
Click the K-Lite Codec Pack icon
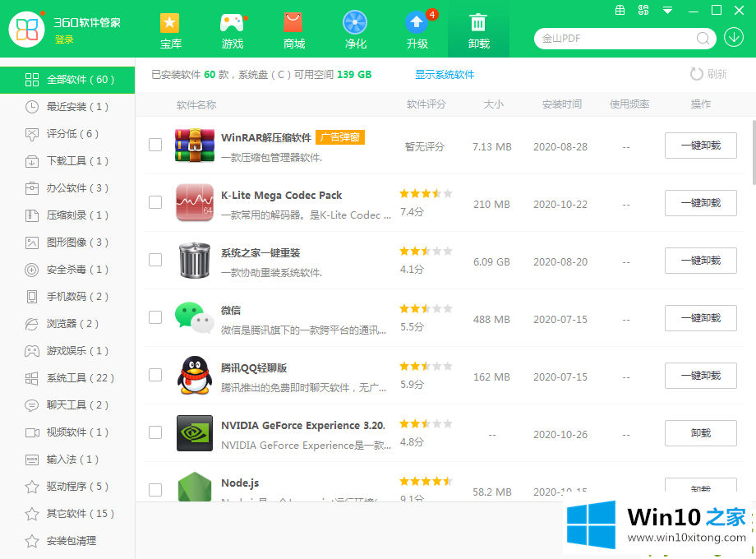pyautogui.click(x=194, y=202)
